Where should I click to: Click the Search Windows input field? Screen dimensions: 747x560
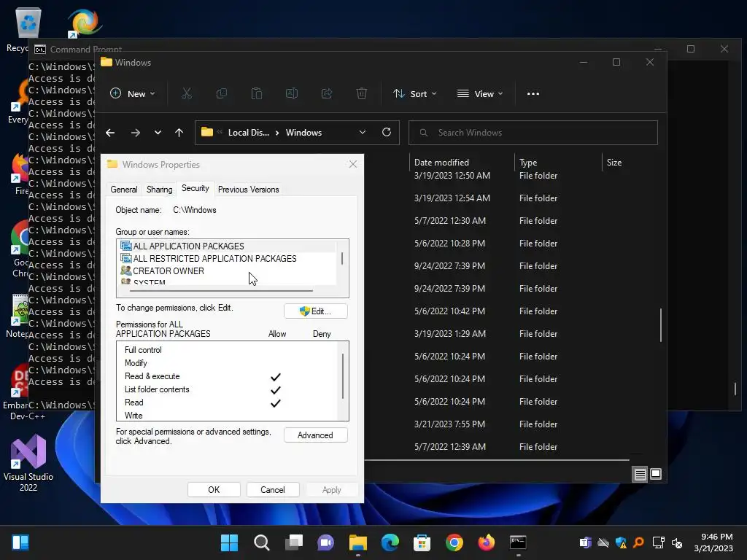533,133
